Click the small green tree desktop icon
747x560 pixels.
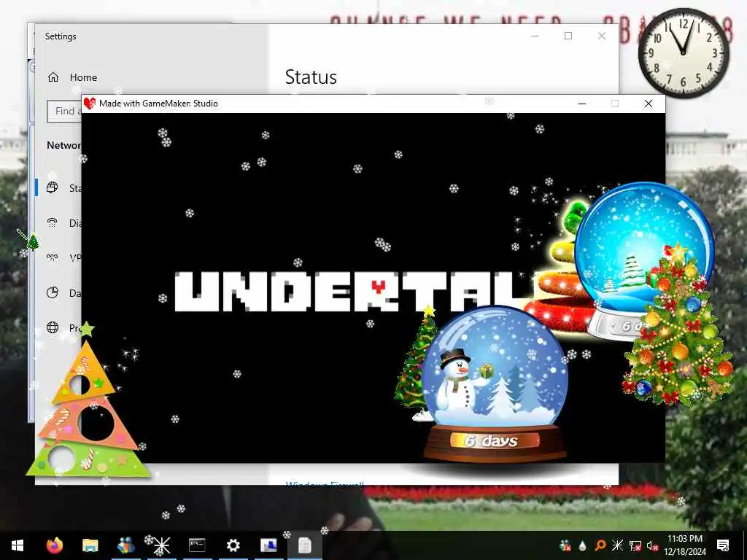[x=32, y=242]
